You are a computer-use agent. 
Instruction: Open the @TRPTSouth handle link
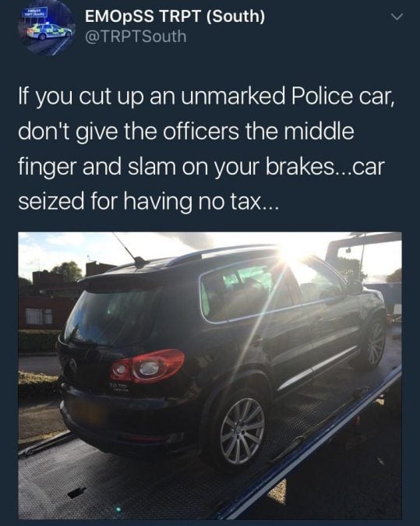[136, 36]
